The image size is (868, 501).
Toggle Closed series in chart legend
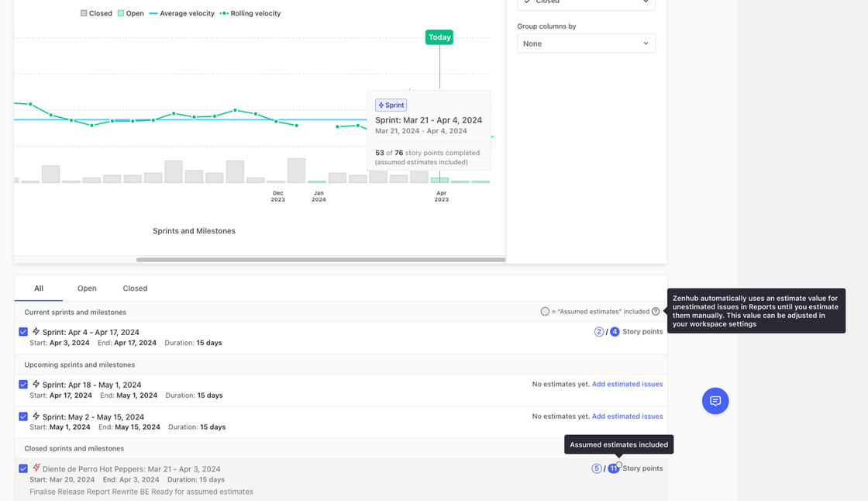(x=96, y=13)
